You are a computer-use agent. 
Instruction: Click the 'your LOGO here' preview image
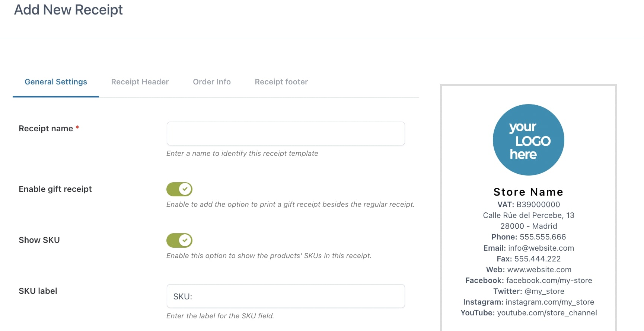click(x=529, y=140)
